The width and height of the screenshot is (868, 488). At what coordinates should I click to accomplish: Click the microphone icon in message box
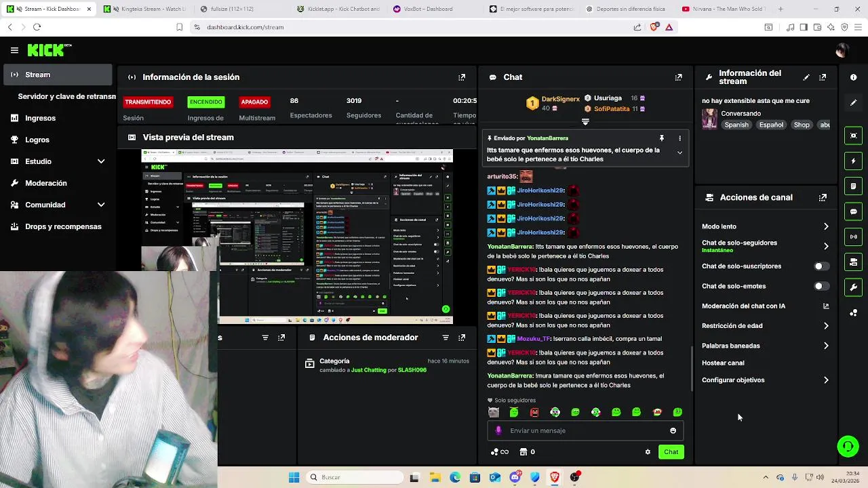point(498,430)
